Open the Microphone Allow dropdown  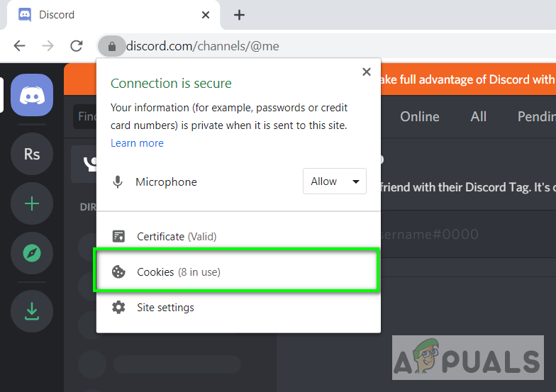click(x=335, y=181)
